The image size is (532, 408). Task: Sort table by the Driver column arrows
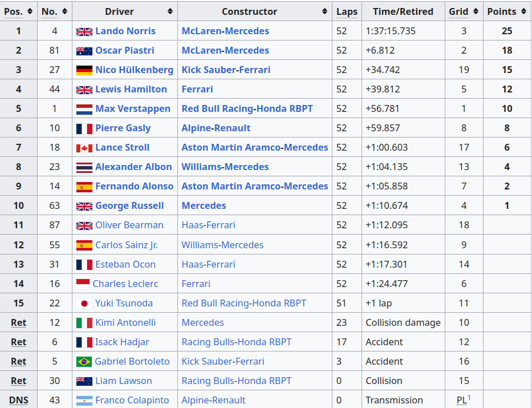170,11
